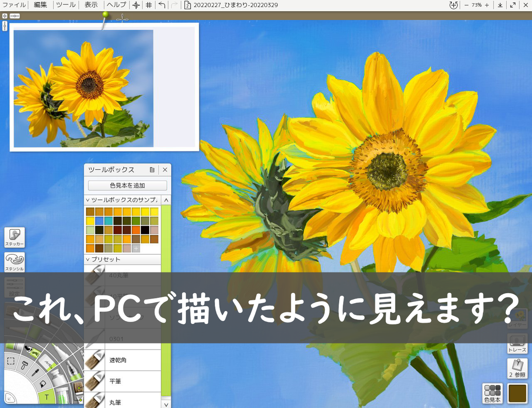532x408 pixels.
Task: Toggle the grid with the # icon
Action: coord(149,5)
